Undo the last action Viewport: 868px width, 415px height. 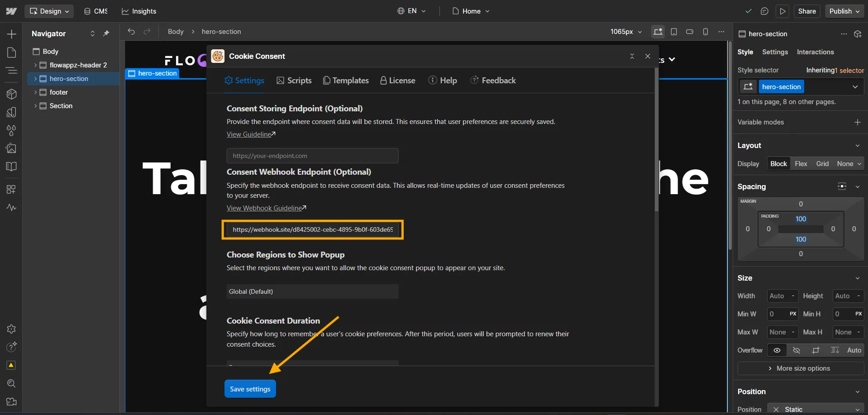coord(131,32)
